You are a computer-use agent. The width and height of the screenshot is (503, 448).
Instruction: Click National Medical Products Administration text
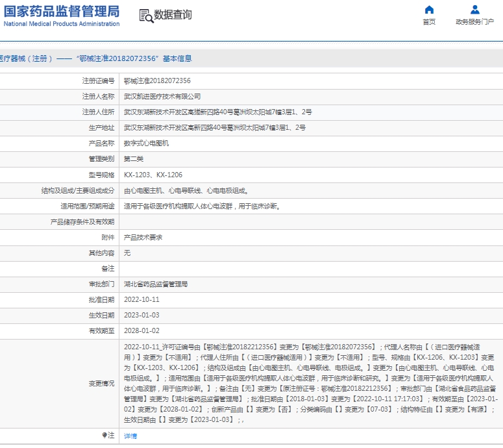(x=62, y=24)
